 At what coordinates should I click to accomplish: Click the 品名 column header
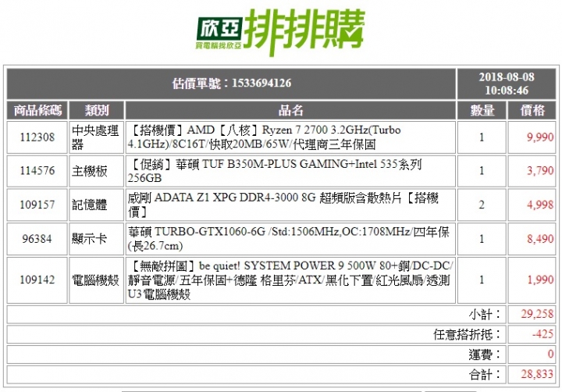click(x=290, y=110)
